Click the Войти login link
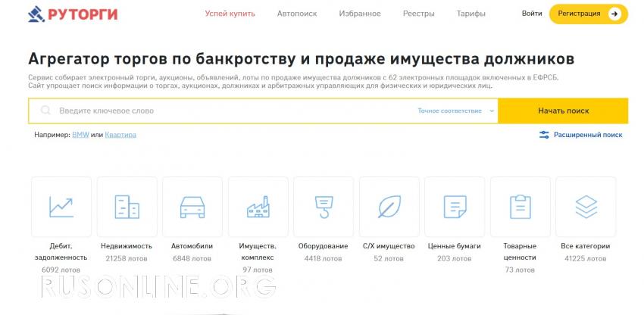Screen dimensions: 644x315 point(532,14)
